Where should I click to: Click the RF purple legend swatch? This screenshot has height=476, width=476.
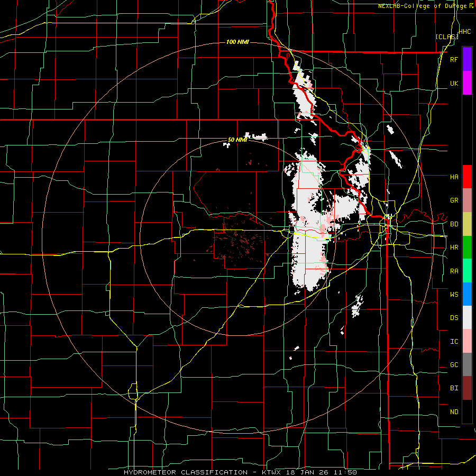pyautogui.click(x=467, y=59)
